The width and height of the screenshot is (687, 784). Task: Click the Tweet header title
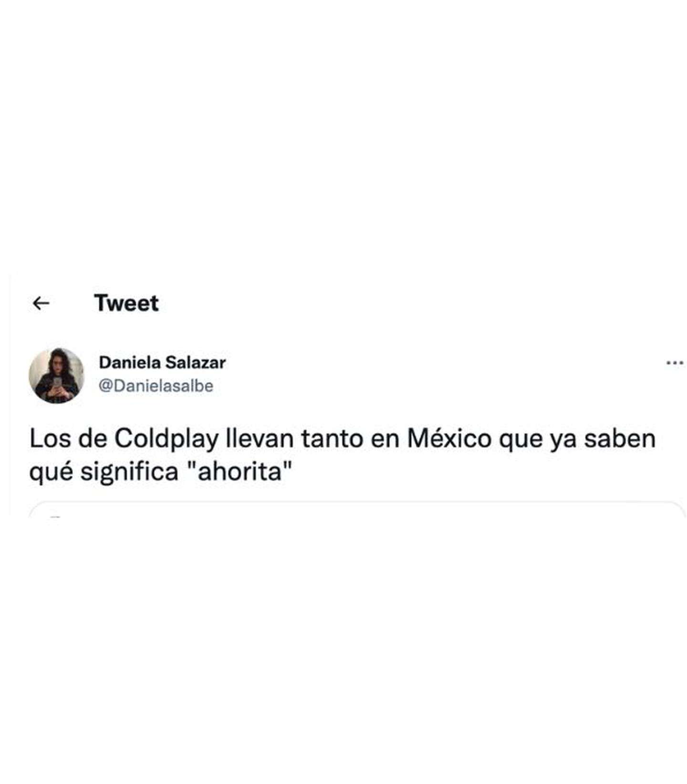(126, 303)
